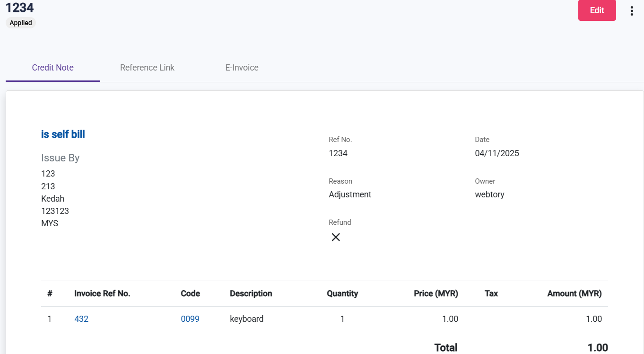Click the address line 123123
Screen dimensions: 644x354
55,211
